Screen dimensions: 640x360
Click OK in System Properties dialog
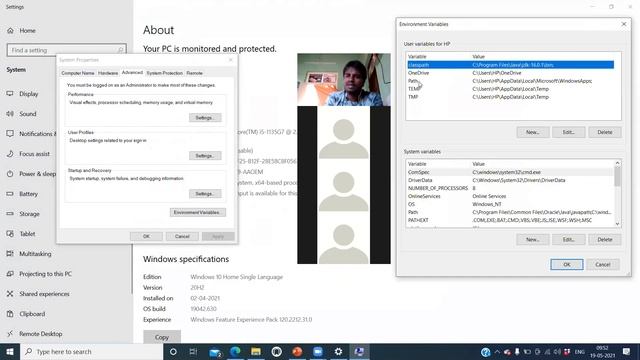coord(146,236)
